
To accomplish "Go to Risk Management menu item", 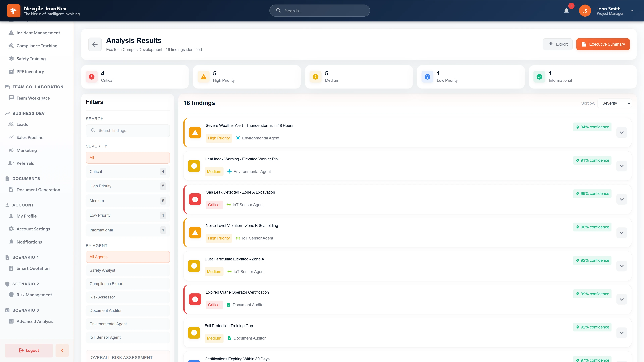I will [x=34, y=295].
